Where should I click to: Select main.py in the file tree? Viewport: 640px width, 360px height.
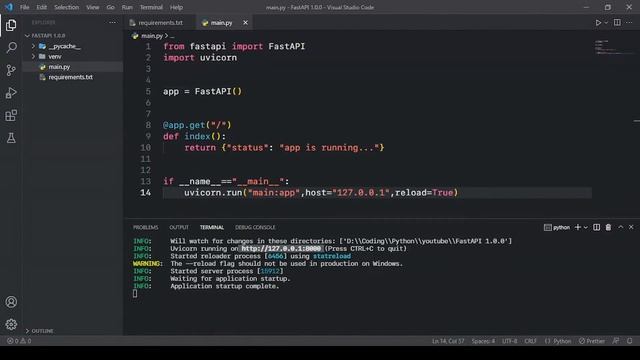pyautogui.click(x=59, y=67)
